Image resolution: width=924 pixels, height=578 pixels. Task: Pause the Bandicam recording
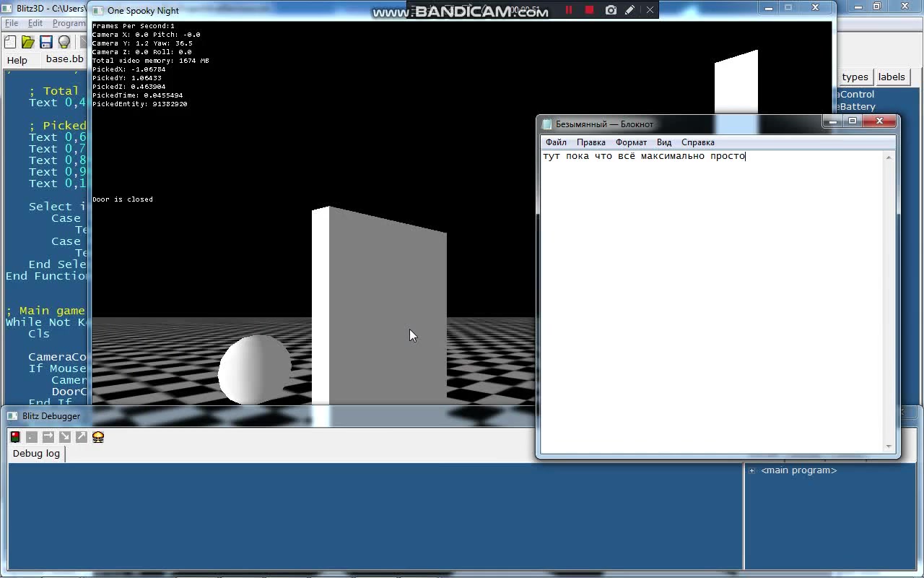(x=568, y=10)
